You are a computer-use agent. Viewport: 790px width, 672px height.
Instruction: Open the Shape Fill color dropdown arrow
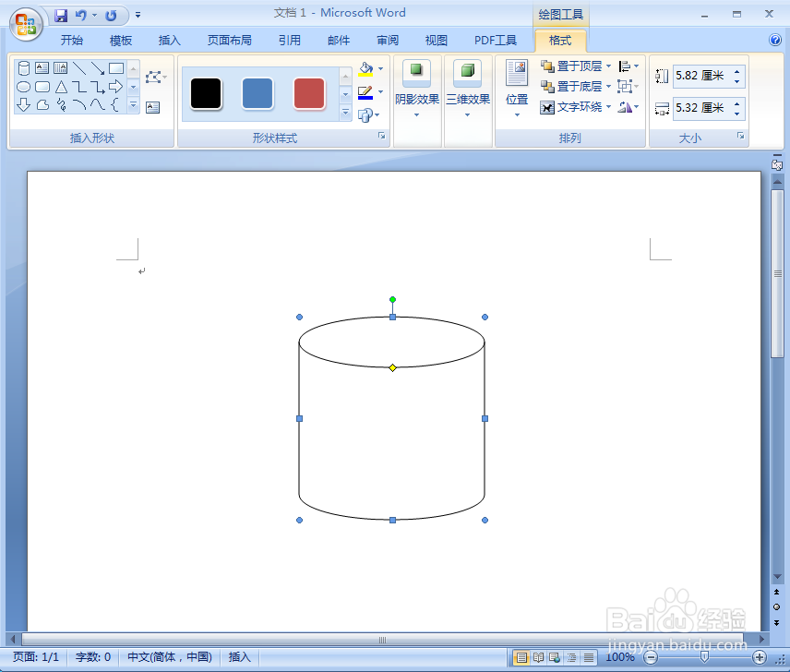pyautogui.click(x=380, y=68)
